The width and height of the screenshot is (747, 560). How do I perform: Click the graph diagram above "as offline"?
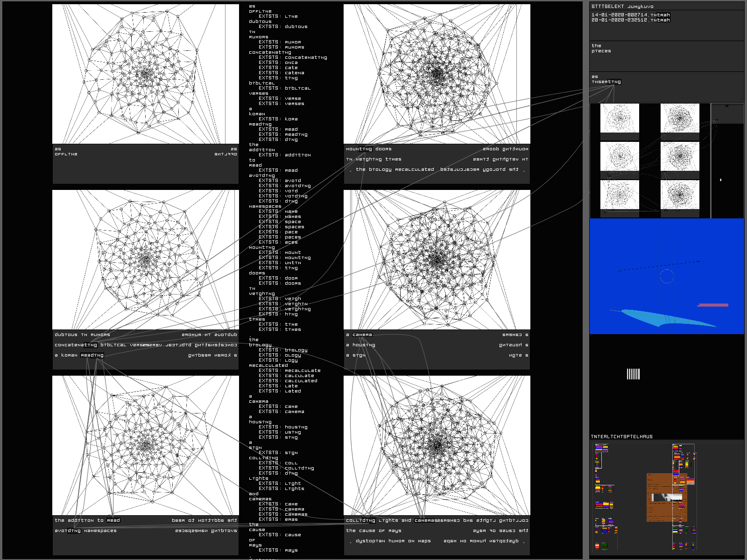(x=145, y=74)
